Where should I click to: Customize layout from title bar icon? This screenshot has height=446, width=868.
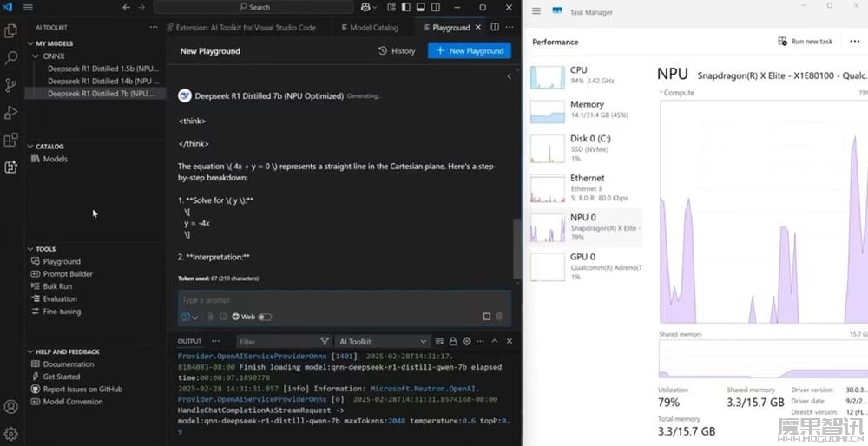391,7
